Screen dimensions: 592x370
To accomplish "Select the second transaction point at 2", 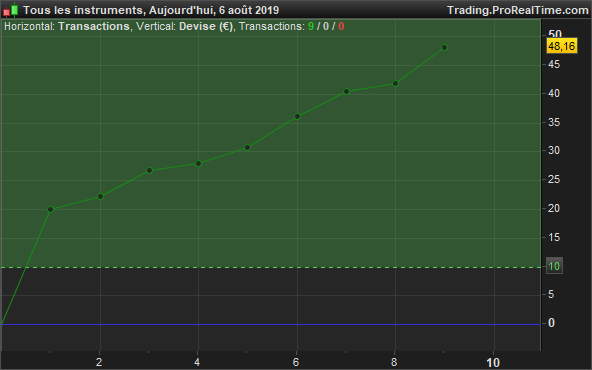I will [x=100, y=196].
